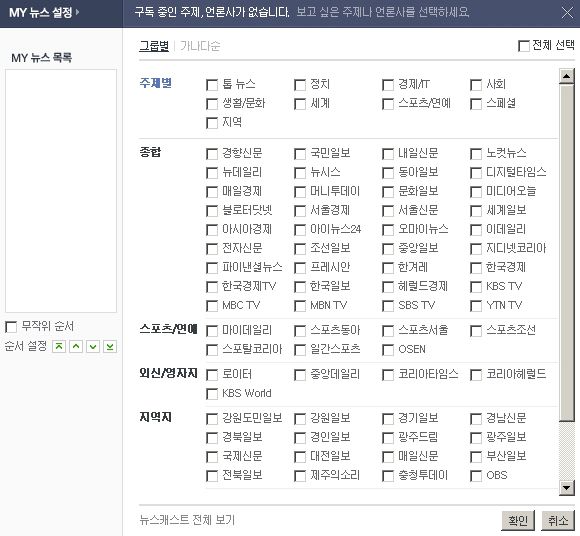
Task: Select 부산일보 checkbox
Action: point(476,457)
